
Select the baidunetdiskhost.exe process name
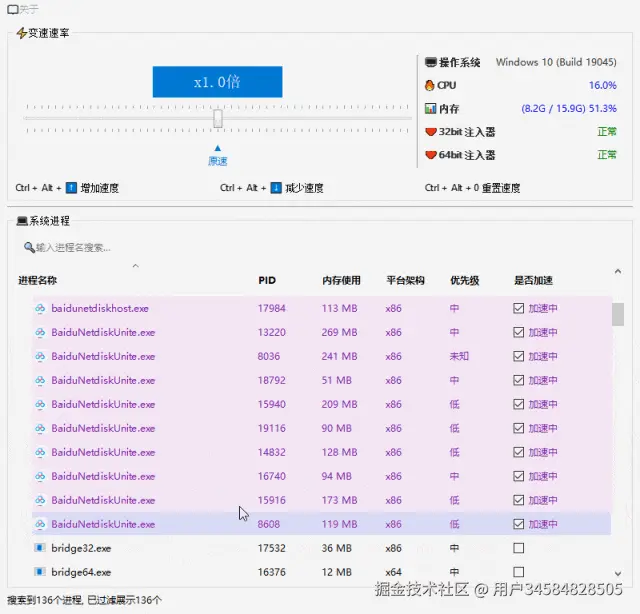pos(100,308)
